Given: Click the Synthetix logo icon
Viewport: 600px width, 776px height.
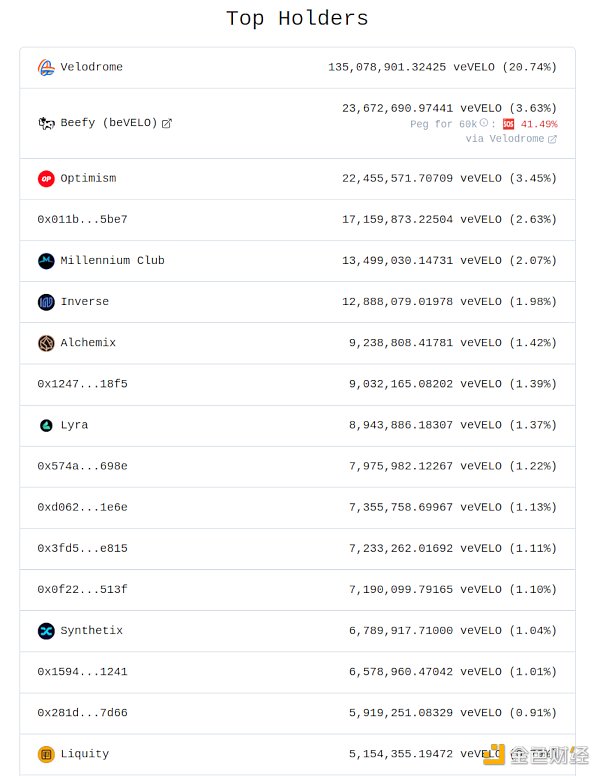Looking at the screenshot, I should [x=46, y=631].
